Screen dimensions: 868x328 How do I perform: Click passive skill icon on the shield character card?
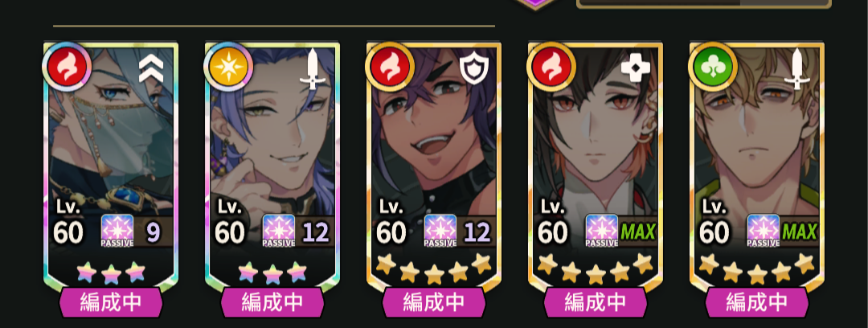(440, 231)
